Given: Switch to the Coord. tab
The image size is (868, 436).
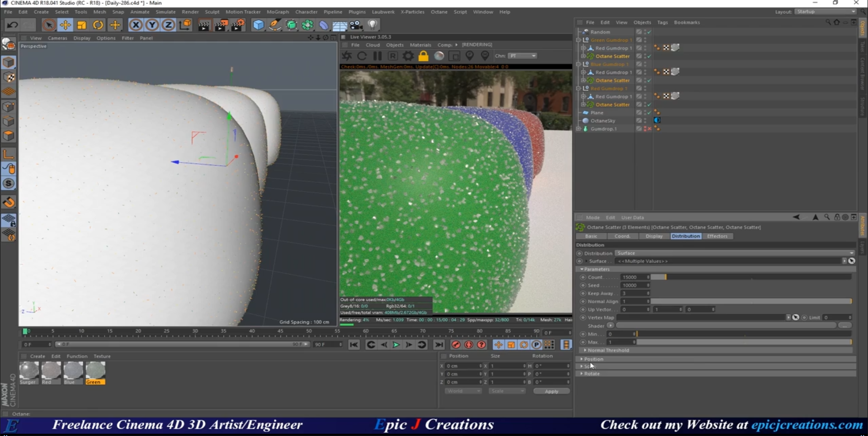Looking at the screenshot, I should pyautogui.click(x=622, y=236).
